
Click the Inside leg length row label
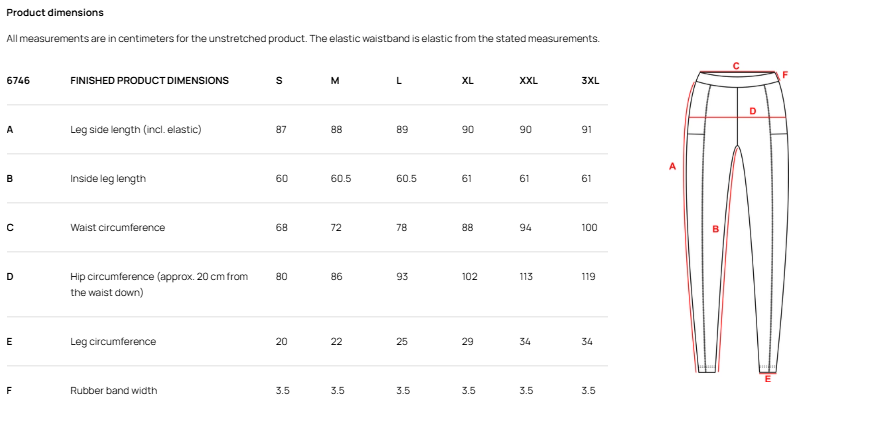pyautogui.click(x=108, y=179)
